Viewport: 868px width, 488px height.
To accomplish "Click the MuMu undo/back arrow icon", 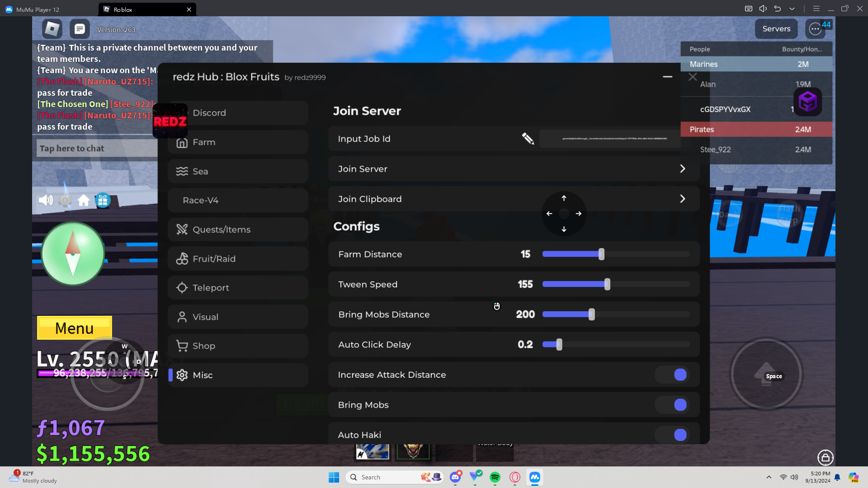I will 778,9.
